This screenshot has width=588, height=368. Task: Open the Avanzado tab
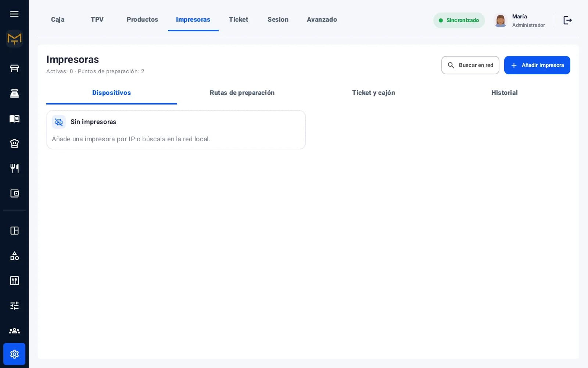click(322, 20)
